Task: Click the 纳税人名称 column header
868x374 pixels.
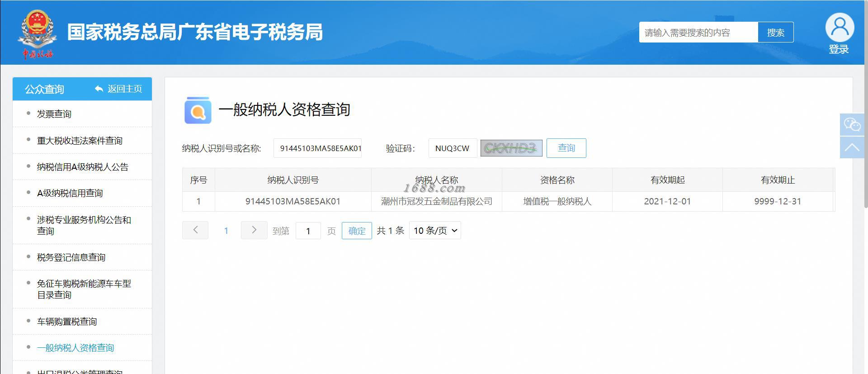Action: pyautogui.click(x=437, y=180)
